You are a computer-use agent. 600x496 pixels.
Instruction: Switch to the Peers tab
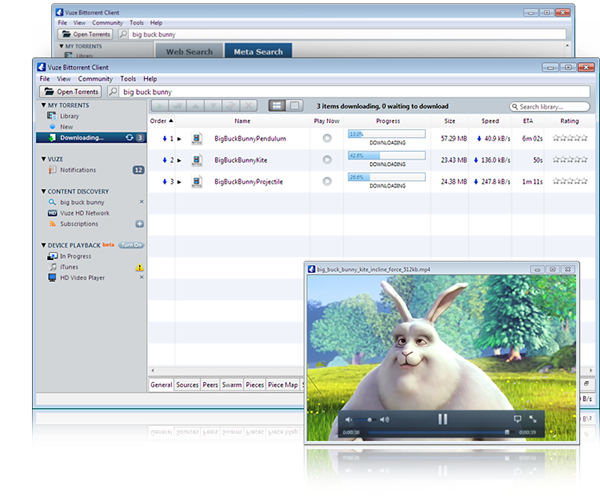[x=211, y=384]
